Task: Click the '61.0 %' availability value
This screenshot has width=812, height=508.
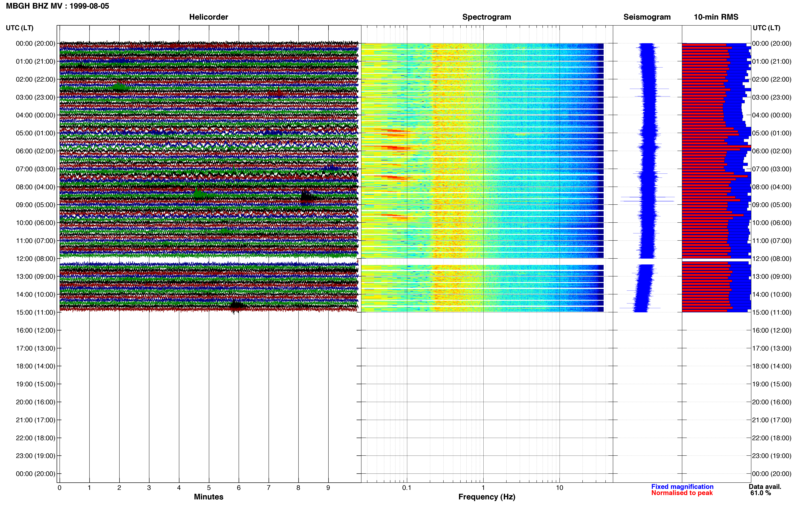Action: point(761,493)
